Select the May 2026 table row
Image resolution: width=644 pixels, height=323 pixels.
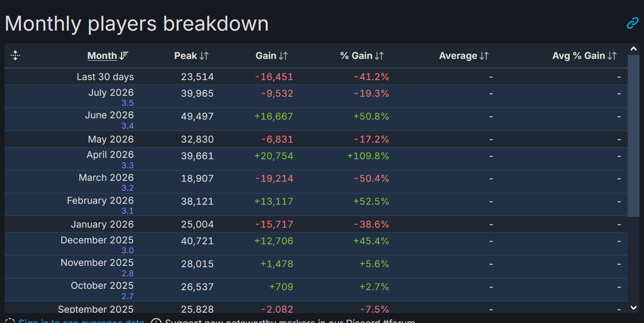coord(316,139)
